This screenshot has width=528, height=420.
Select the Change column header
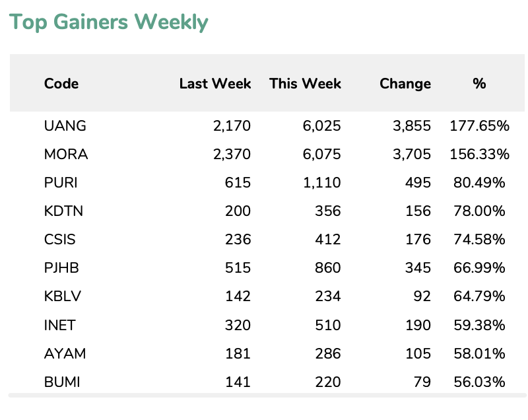tap(405, 84)
